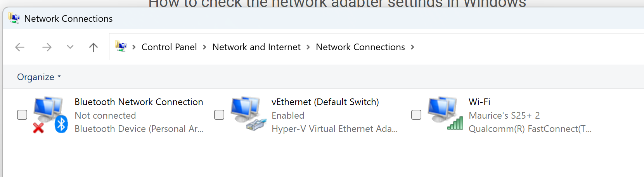This screenshot has width=644, height=177.
Task: Expand the chevron after Network Connections
Action: (x=412, y=47)
